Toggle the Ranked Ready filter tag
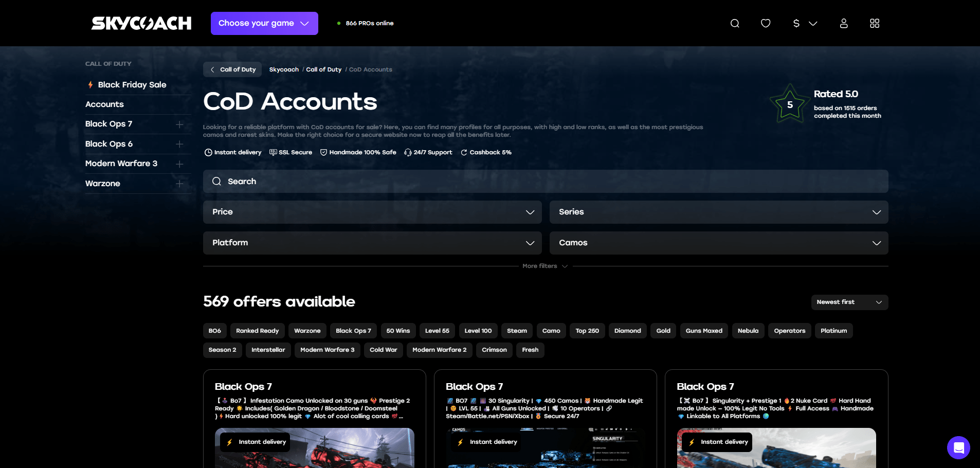This screenshot has width=980, height=468. coord(257,331)
